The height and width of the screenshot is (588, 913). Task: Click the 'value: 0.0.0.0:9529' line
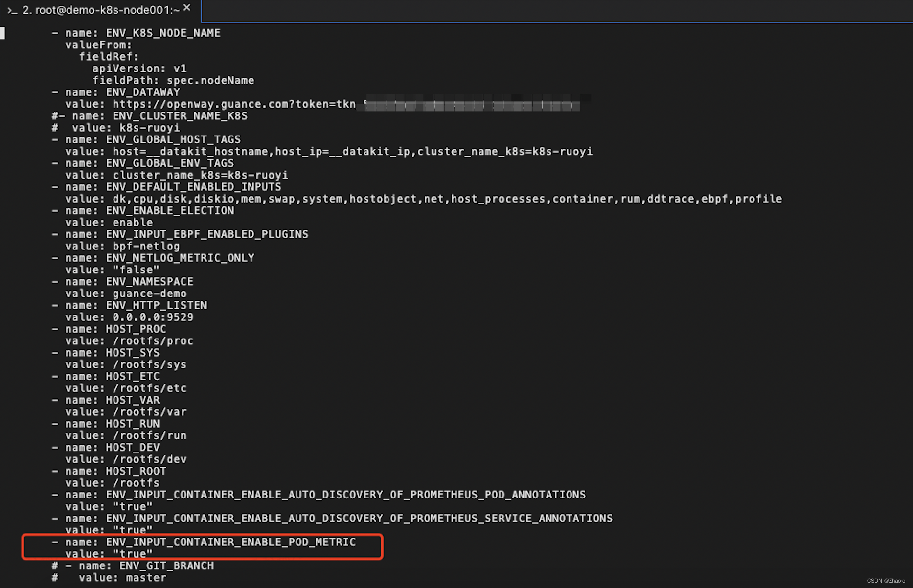129,317
